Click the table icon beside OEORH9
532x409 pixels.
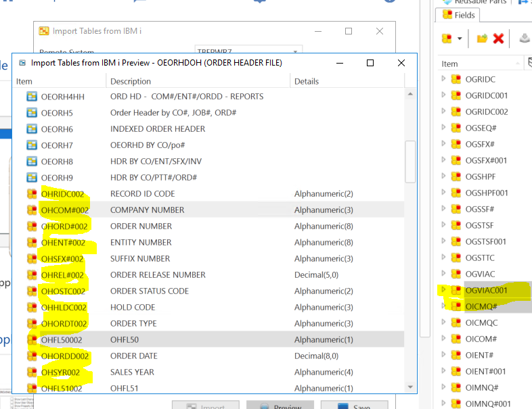tap(31, 178)
